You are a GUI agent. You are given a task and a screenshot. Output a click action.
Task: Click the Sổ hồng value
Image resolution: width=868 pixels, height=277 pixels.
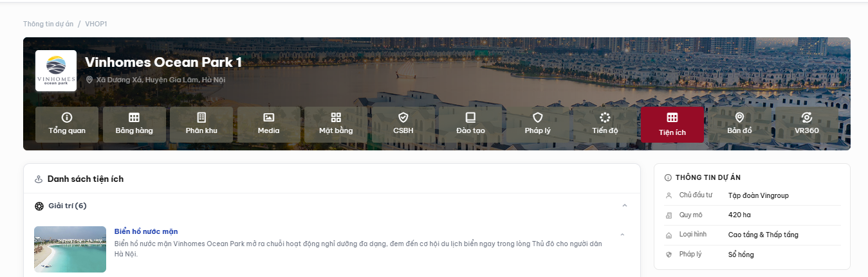(x=741, y=255)
